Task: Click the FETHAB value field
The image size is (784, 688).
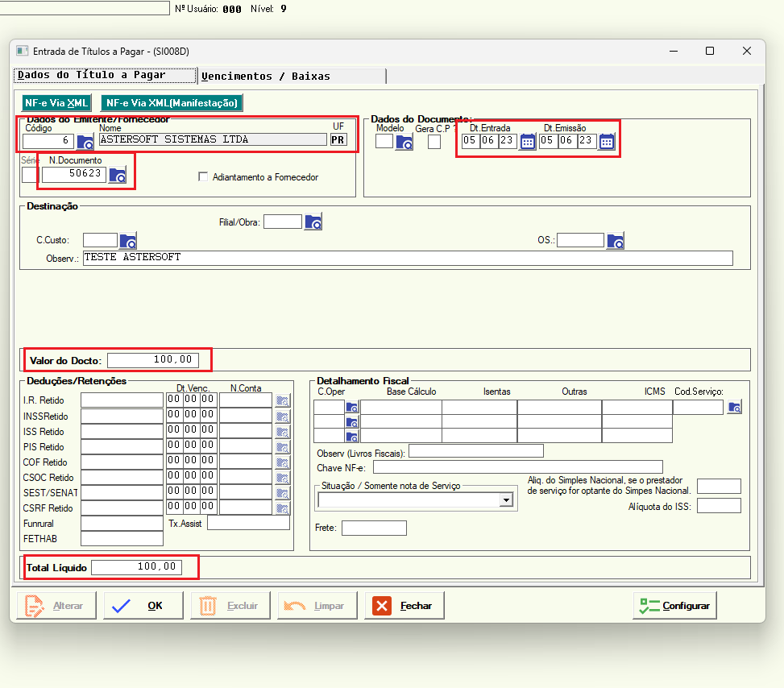Action: pyautogui.click(x=122, y=538)
